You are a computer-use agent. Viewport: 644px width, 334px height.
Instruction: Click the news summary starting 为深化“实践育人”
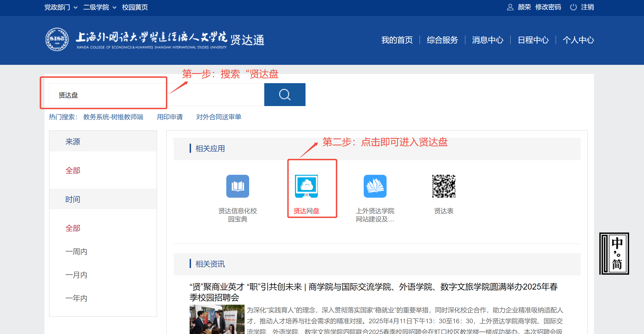405,321
